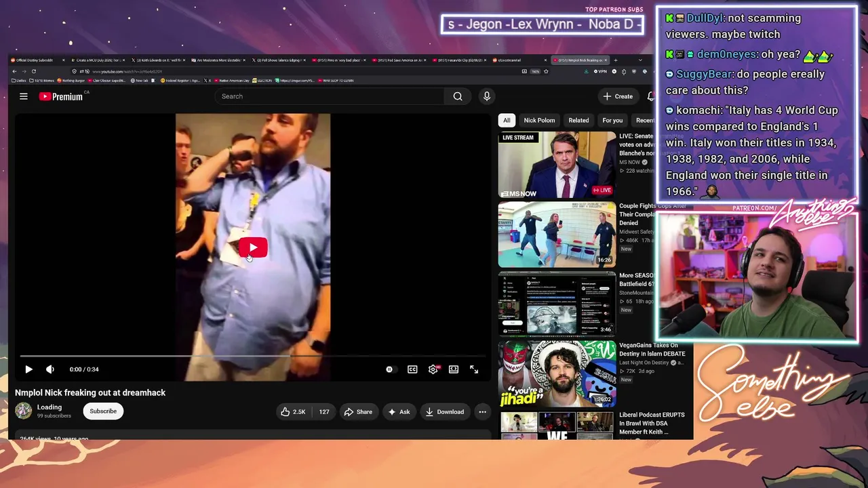Click the YouTube search input field
The height and width of the screenshot is (488, 868).
[x=330, y=96]
